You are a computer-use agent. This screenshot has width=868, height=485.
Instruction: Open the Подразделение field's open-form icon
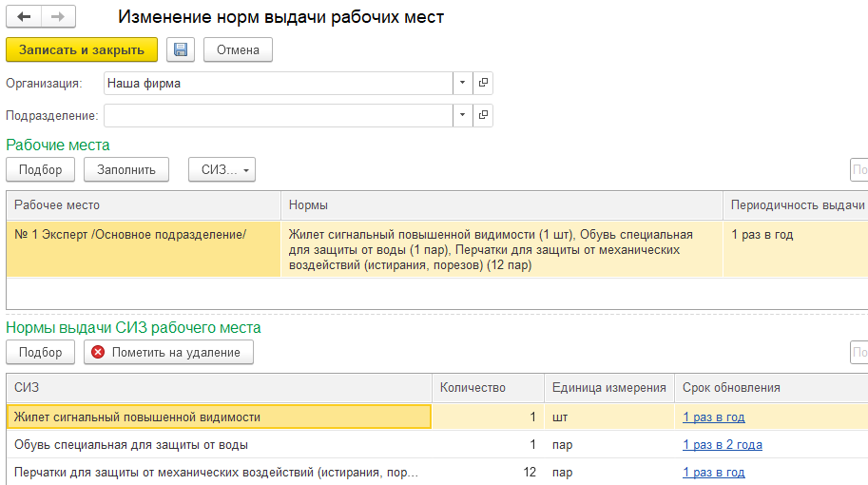[x=483, y=115]
